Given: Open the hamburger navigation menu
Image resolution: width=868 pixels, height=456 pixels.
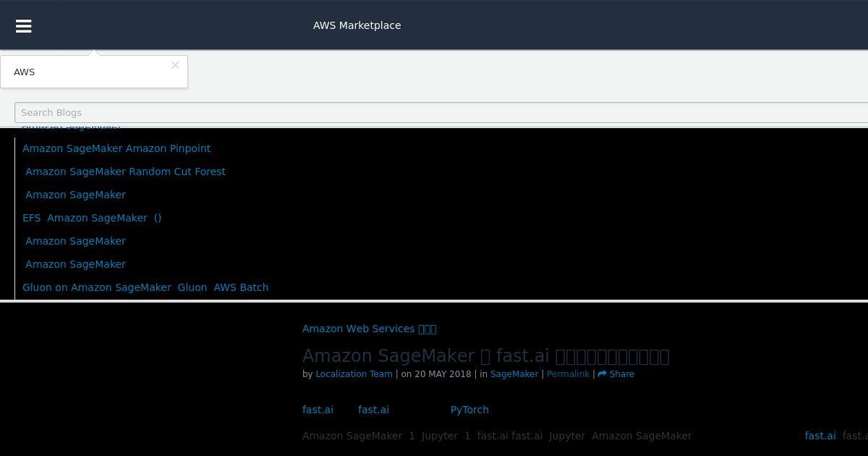Looking at the screenshot, I should tap(23, 25).
